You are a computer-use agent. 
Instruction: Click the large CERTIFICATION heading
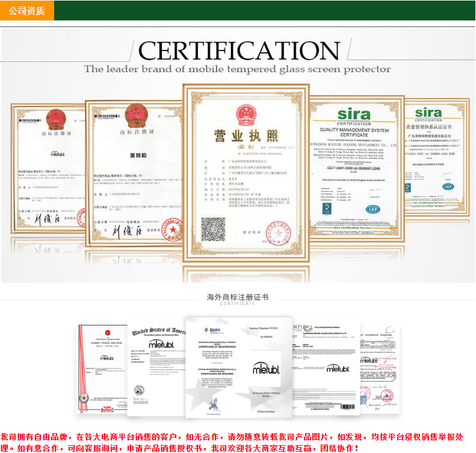[x=239, y=51]
